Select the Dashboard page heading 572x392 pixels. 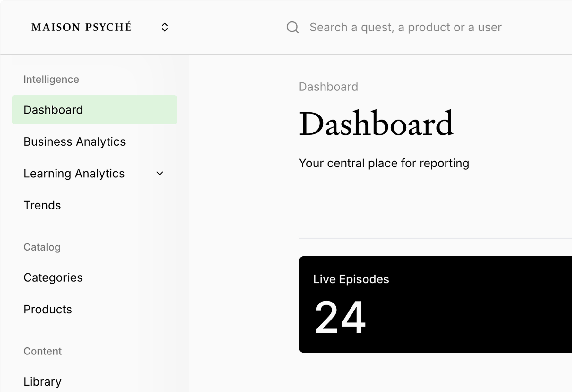(376, 124)
